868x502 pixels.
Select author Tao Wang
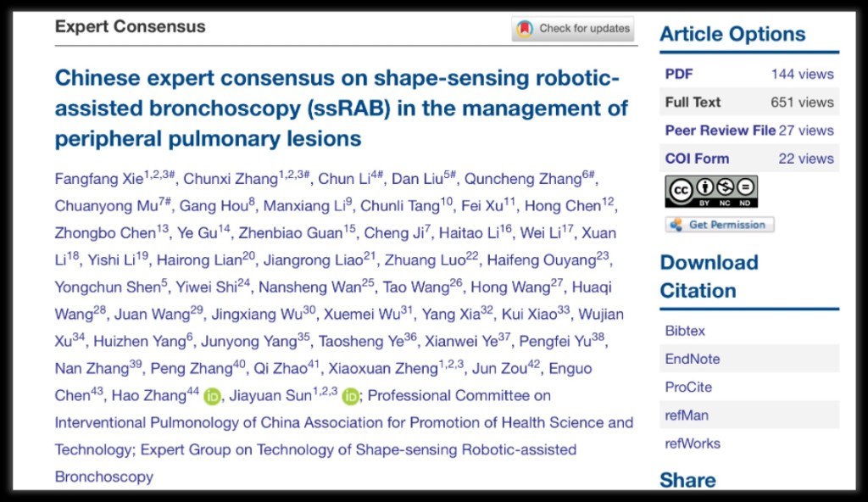point(415,287)
